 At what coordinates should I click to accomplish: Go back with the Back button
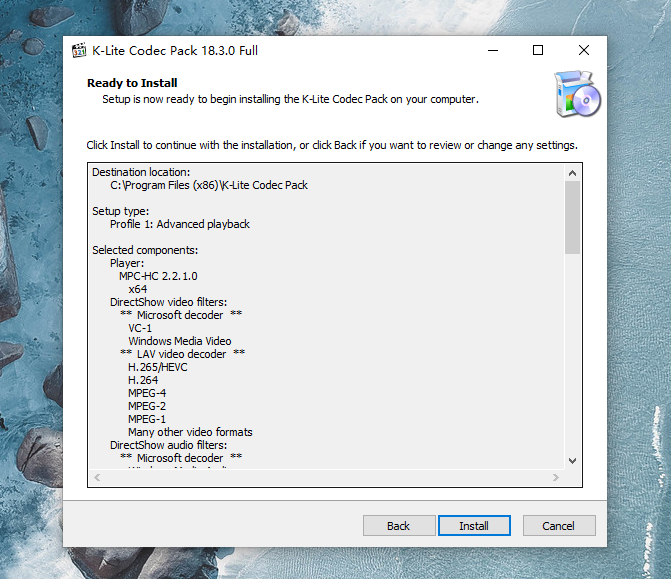pyautogui.click(x=399, y=526)
